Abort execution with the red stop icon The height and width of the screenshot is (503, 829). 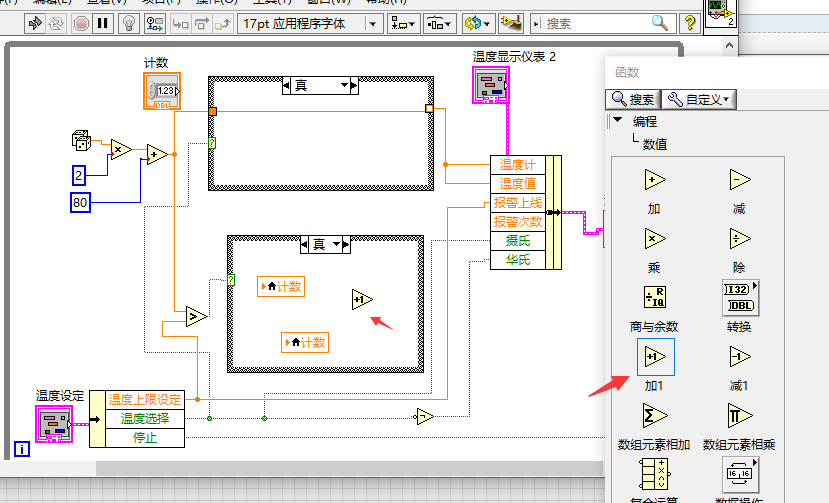coord(81,23)
